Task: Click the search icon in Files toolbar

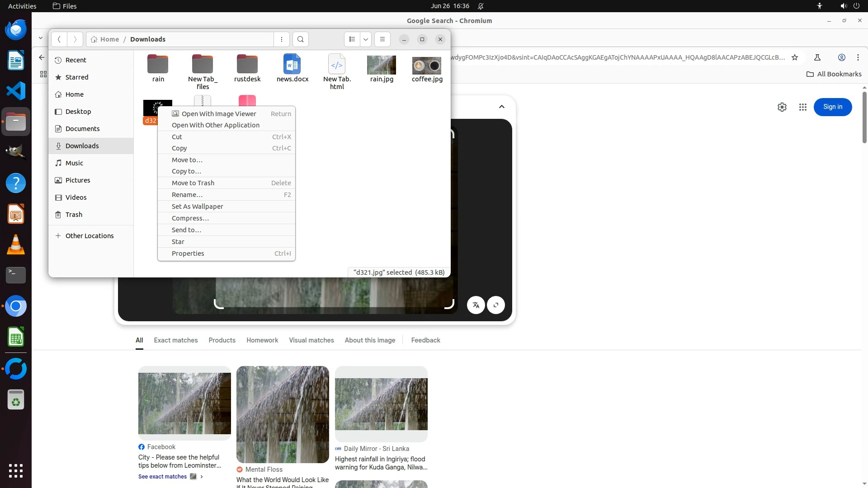Action: click(x=301, y=39)
